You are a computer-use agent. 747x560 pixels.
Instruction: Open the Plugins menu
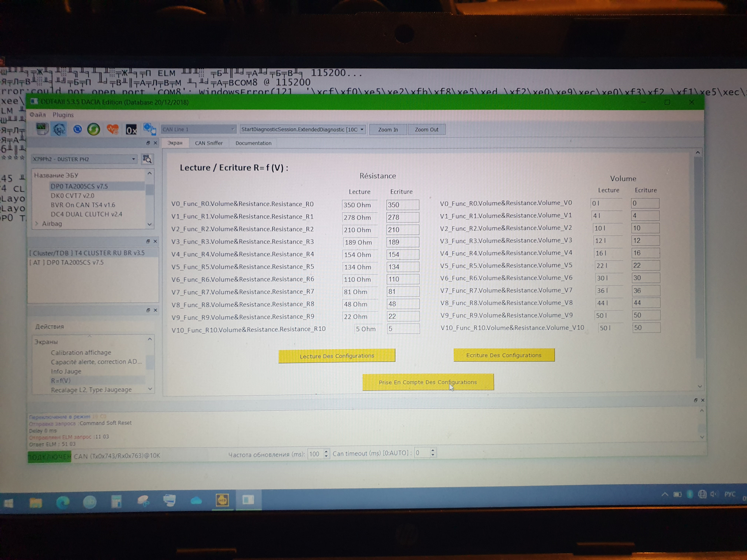(x=63, y=115)
